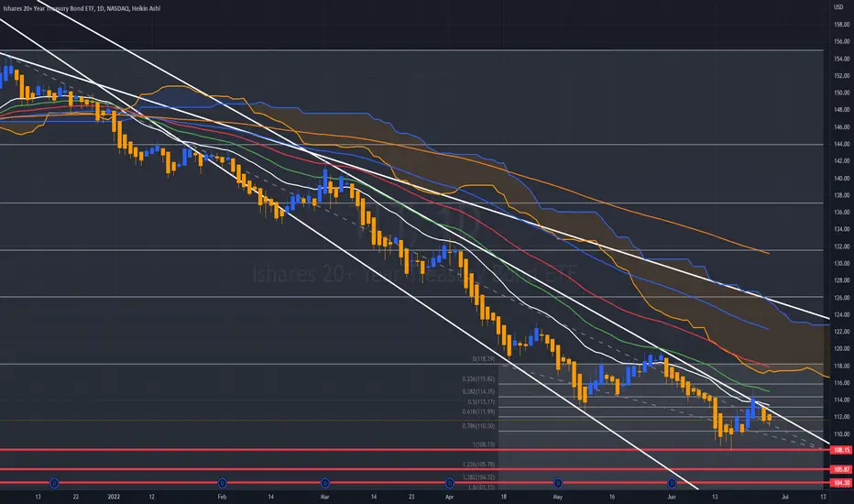Select the red 104.30 price tag
The width and height of the screenshot is (854, 504).
pos(841,483)
